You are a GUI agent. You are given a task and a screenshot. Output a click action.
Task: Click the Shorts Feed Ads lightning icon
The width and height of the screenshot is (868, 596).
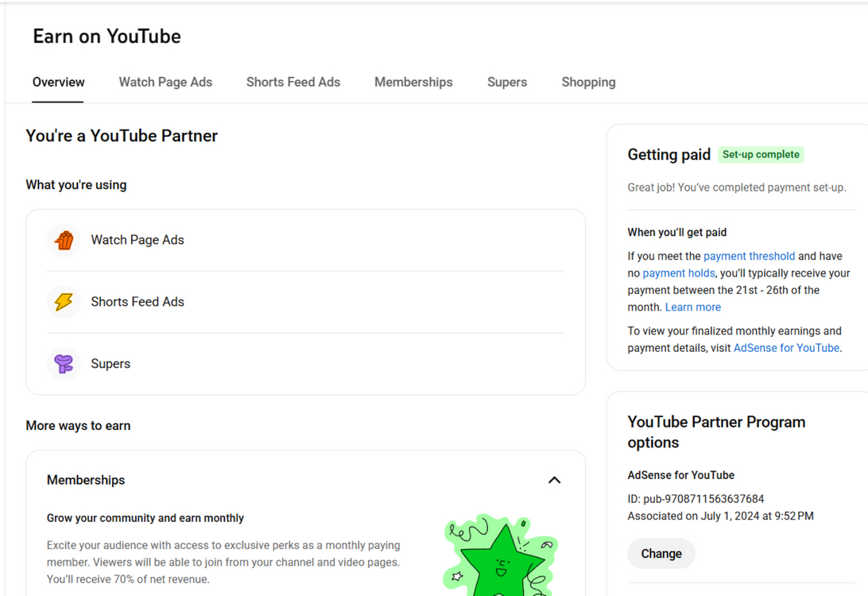pyautogui.click(x=64, y=302)
